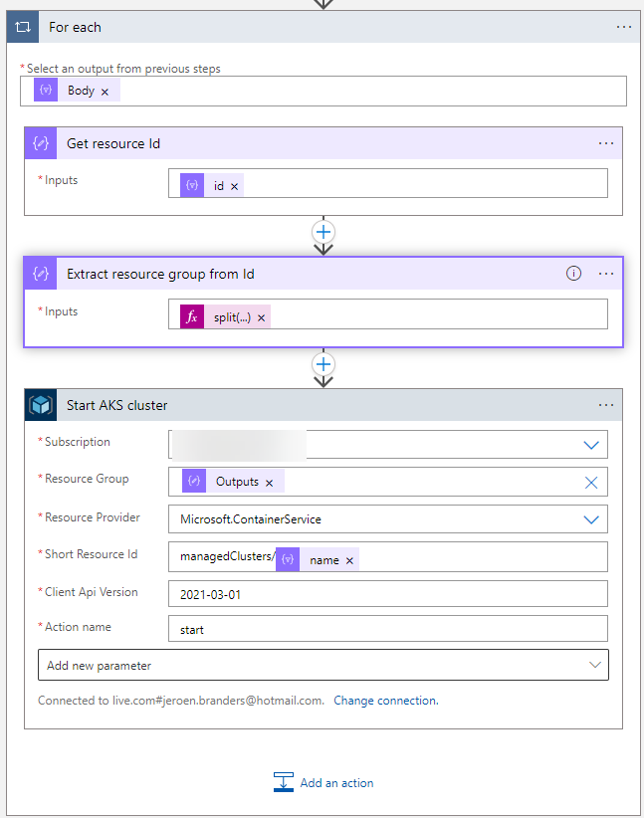This screenshot has width=644, height=818.
Task: Collapse the Start AKS cluster header
Action: click(x=299, y=405)
